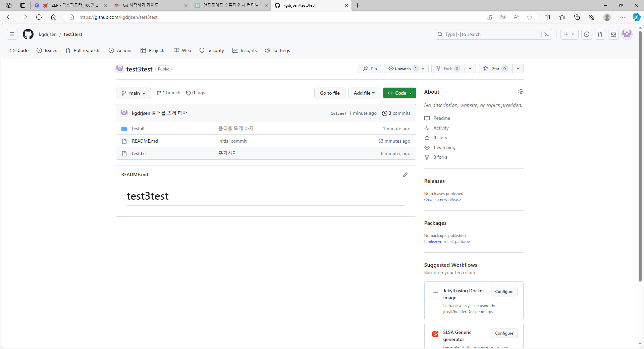Switch to Pull requests tab
The width and height of the screenshot is (644, 349).
83,50
